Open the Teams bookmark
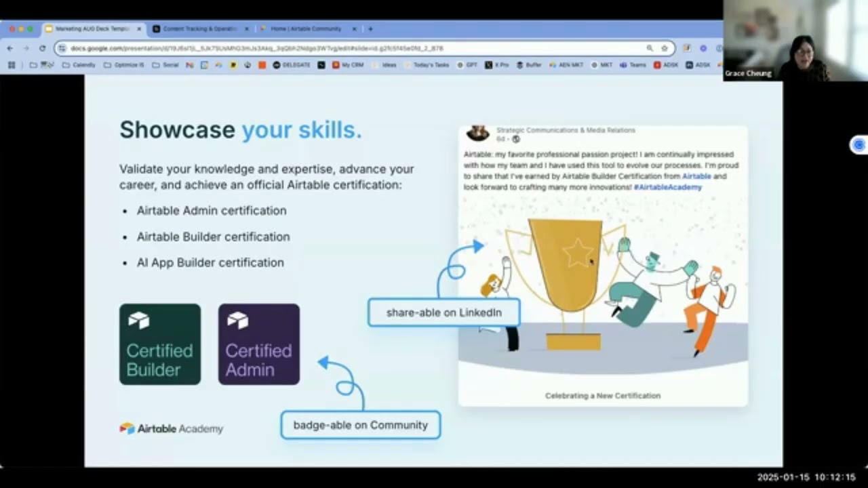 pyautogui.click(x=632, y=65)
